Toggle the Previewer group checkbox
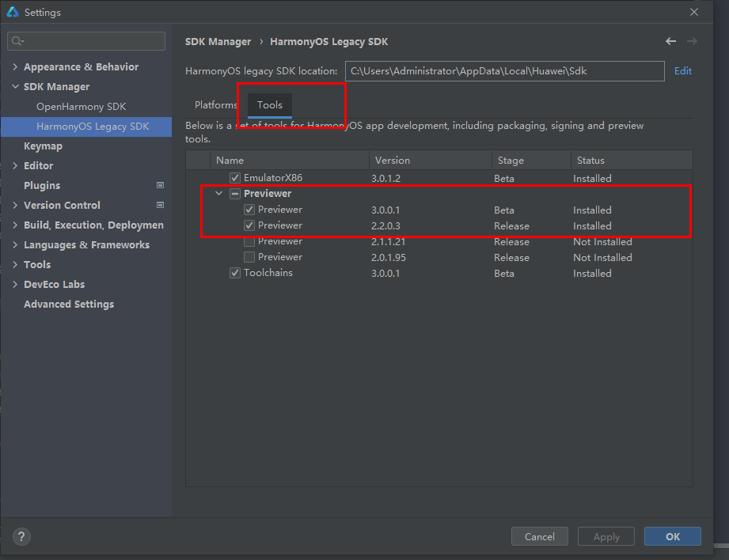 click(x=235, y=194)
